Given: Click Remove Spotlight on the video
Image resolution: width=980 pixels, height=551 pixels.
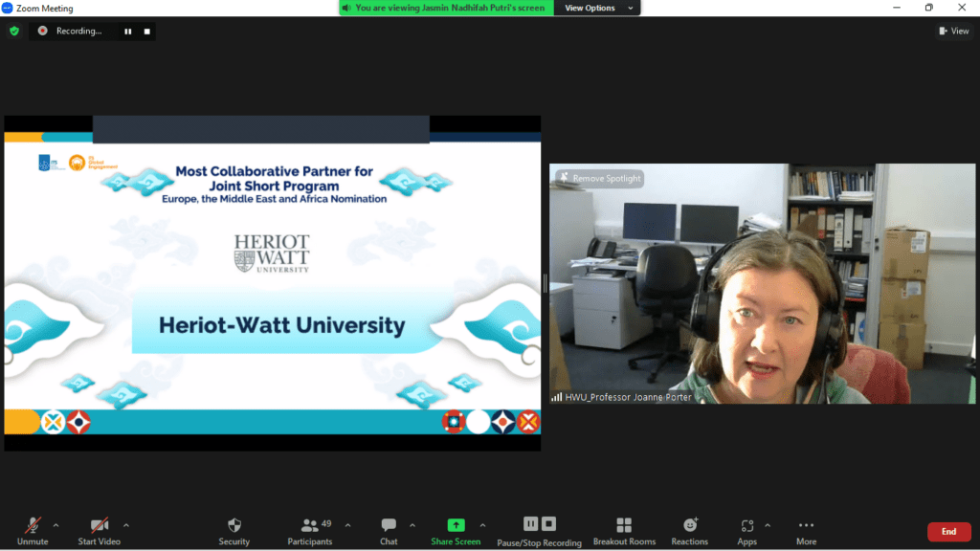Looking at the screenshot, I should 600,178.
